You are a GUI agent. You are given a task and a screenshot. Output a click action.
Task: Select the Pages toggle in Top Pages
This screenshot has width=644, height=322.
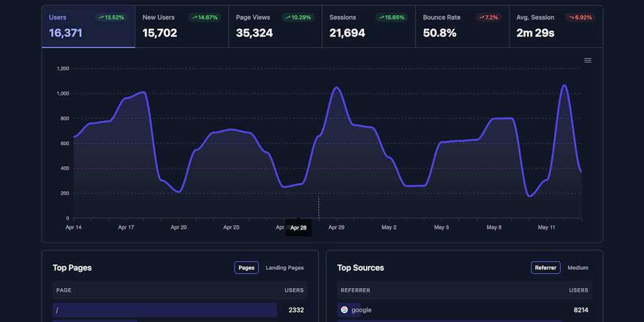point(247,268)
